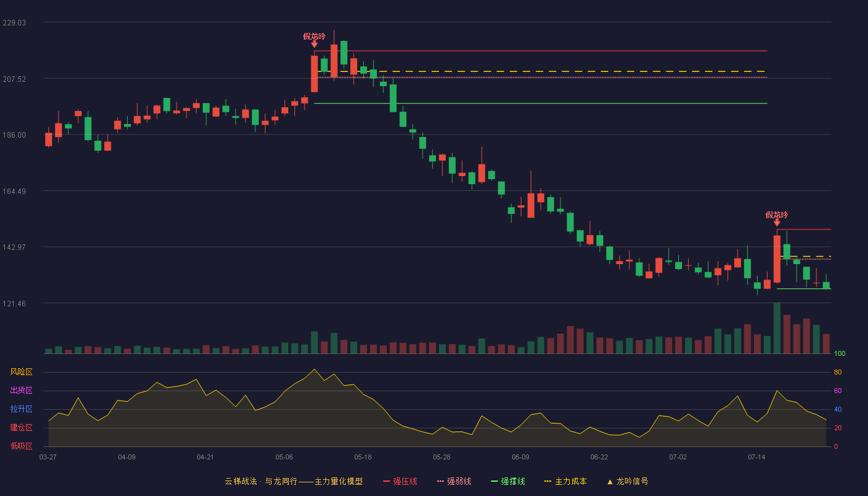Click the 04-09 date label
The image size is (868, 496).
(x=126, y=457)
